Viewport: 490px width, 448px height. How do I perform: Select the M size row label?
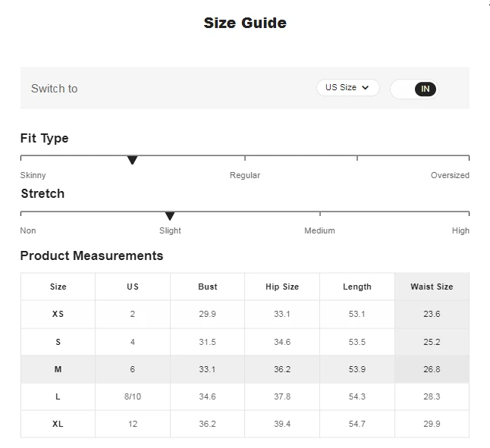[x=58, y=369]
